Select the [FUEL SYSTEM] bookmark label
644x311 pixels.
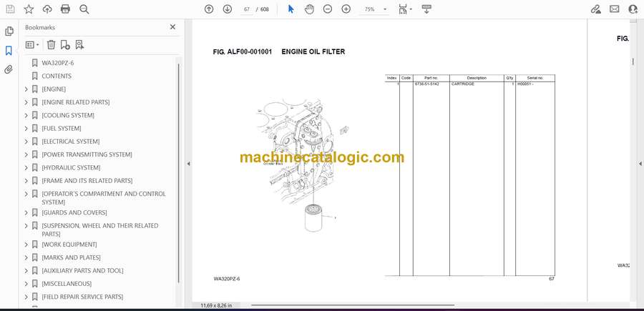coord(62,129)
